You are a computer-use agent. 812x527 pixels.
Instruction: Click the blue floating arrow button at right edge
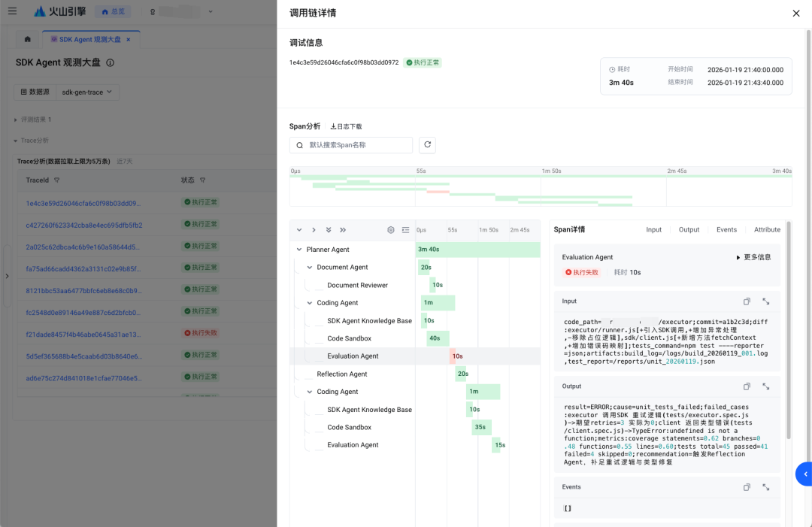click(804, 474)
